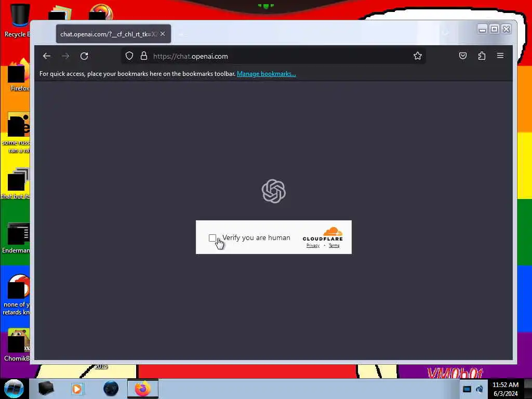Select the ChomikB desktop icon
532x399 pixels.
pos(17,344)
